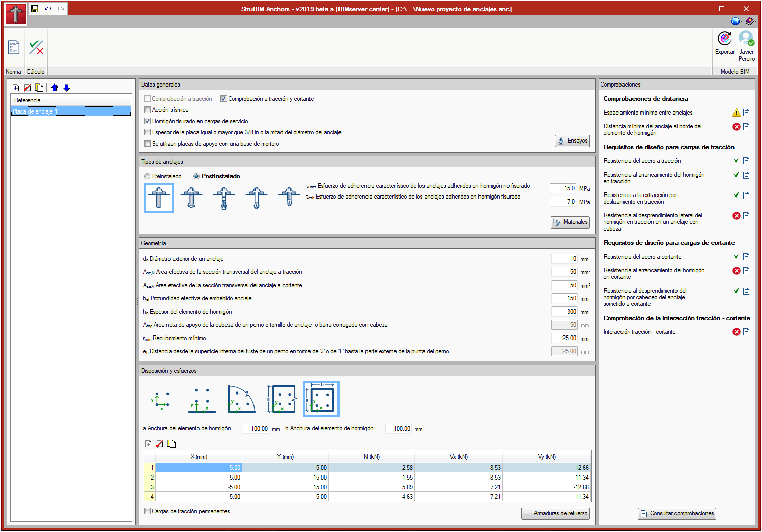
Task: Edit concrete thickness field 300
Action: tap(565, 312)
